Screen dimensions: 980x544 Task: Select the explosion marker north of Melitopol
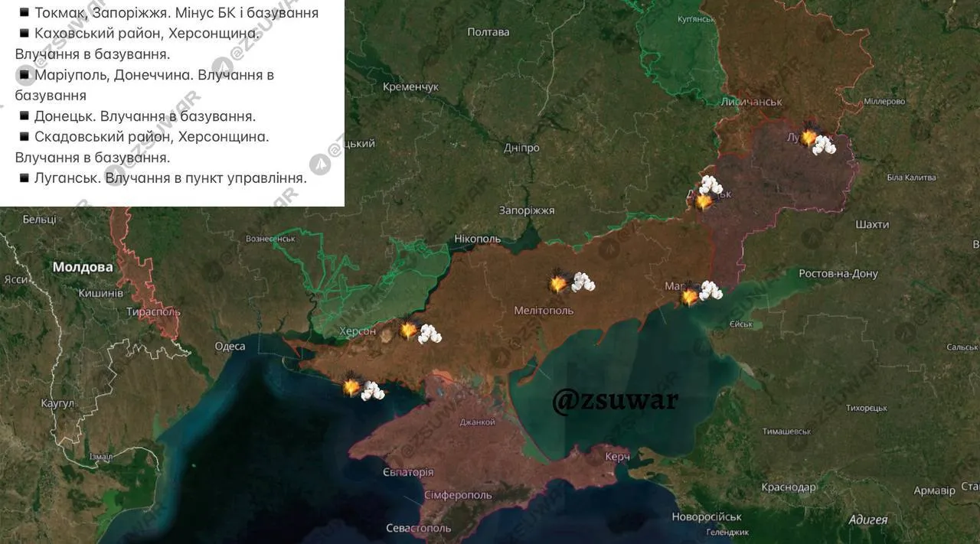tap(559, 283)
